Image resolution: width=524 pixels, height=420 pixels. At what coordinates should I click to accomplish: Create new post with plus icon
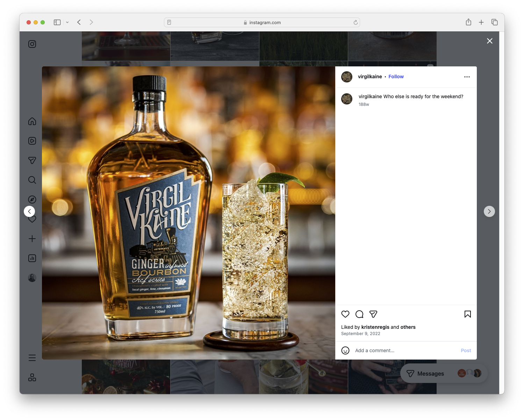coord(32,239)
